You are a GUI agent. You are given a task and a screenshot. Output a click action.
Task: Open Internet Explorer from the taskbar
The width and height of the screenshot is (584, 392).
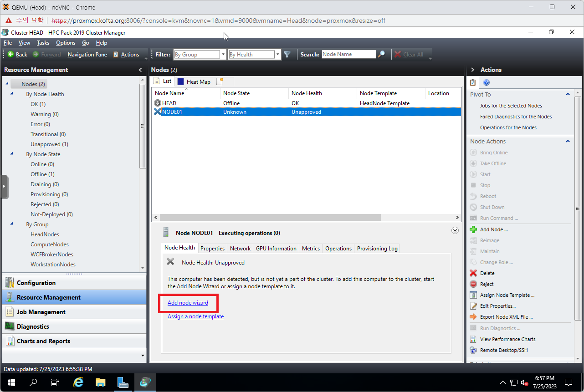[78, 382]
